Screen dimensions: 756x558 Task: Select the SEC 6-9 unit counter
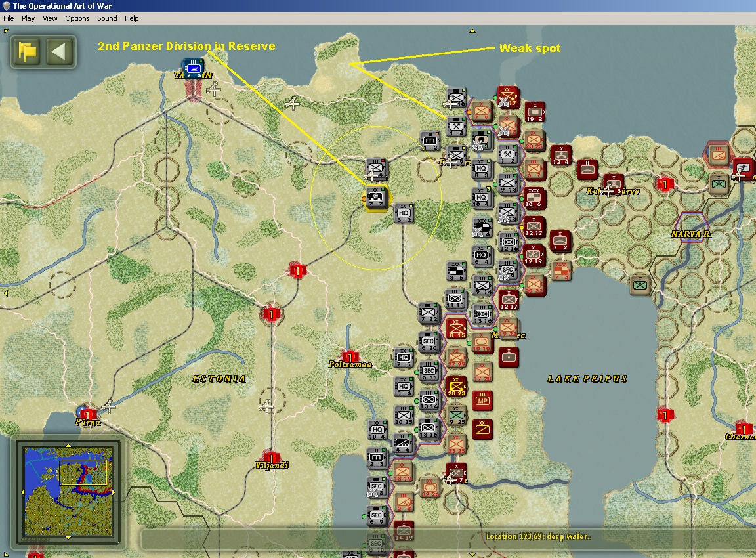(x=377, y=515)
